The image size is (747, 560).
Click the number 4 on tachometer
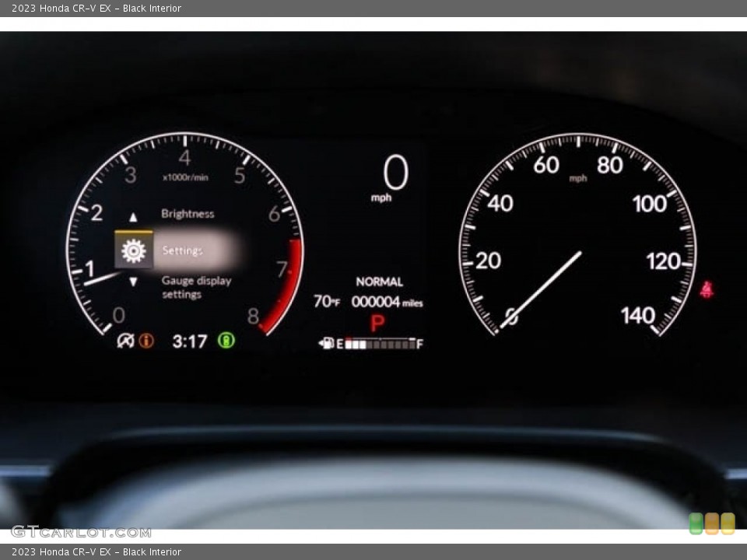[x=185, y=158]
